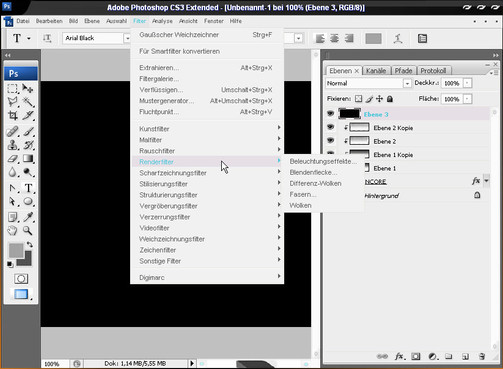Select the Eraser tool
Image resolution: width=503 pixels, height=369 pixels.
pos(13,159)
